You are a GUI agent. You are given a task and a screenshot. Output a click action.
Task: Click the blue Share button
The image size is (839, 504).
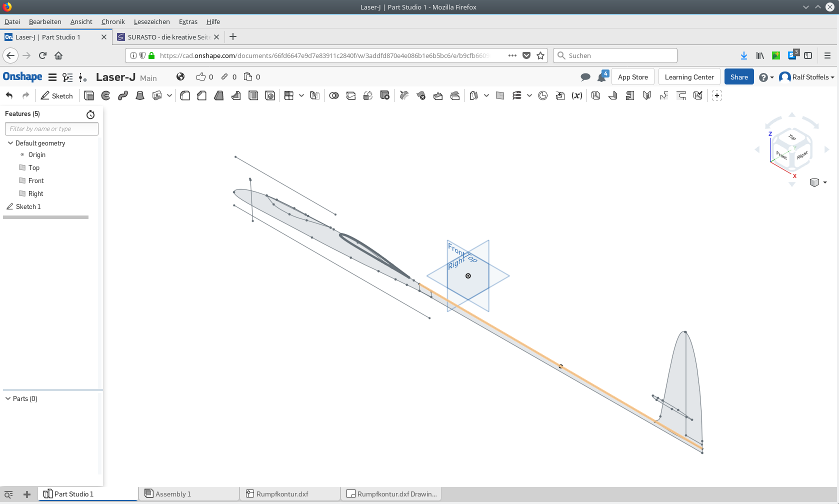pyautogui.click(x=738, y=77)
